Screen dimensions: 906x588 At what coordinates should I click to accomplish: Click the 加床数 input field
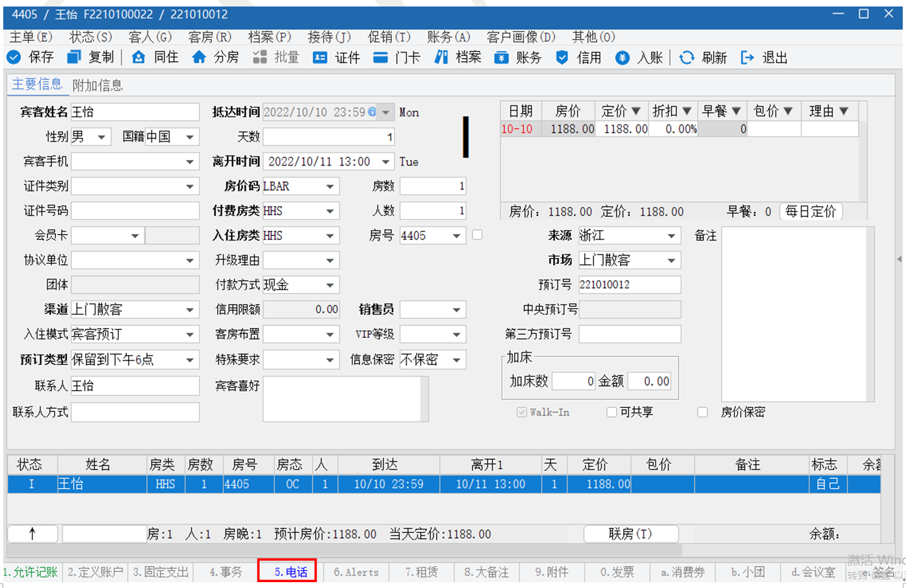[574, 381]
